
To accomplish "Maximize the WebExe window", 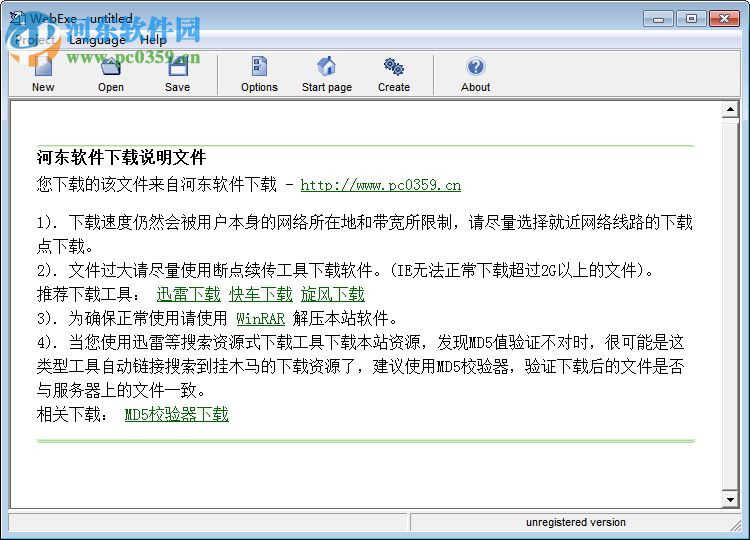I will pos(691,19).
